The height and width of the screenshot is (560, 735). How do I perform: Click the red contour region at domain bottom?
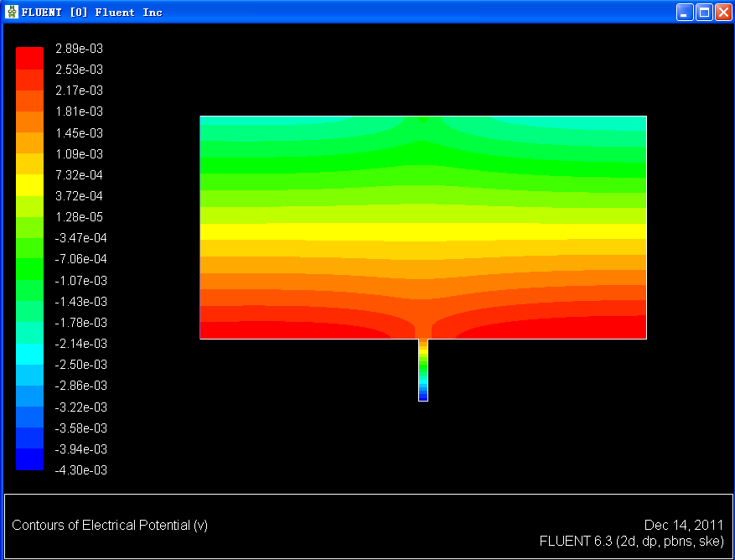277,330
